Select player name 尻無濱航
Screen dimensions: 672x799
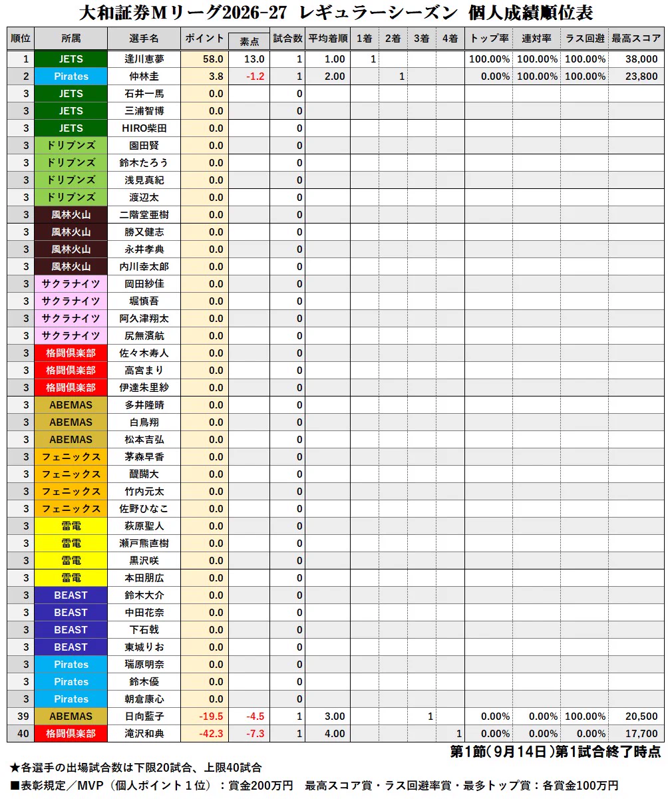[x=144, y=336]
